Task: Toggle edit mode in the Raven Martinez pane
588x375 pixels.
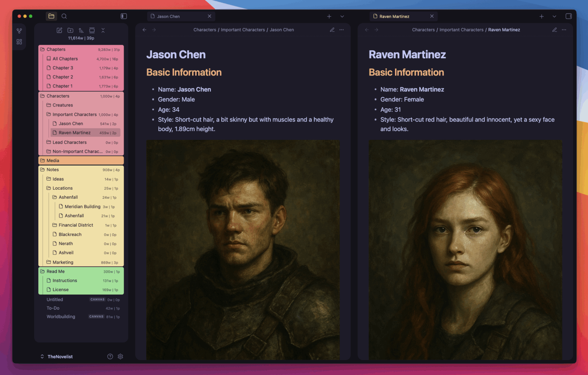Action: 554,30
